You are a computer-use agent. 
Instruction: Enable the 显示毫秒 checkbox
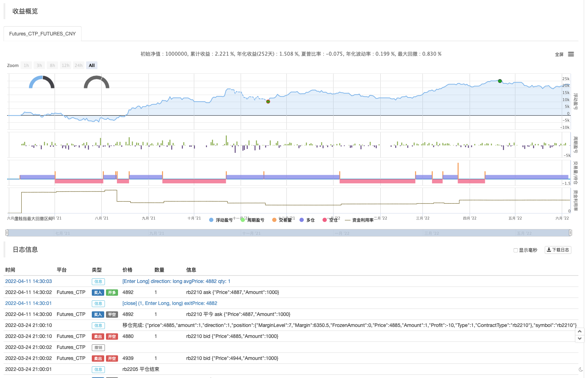pyautogui.click(x=516, y=250)
